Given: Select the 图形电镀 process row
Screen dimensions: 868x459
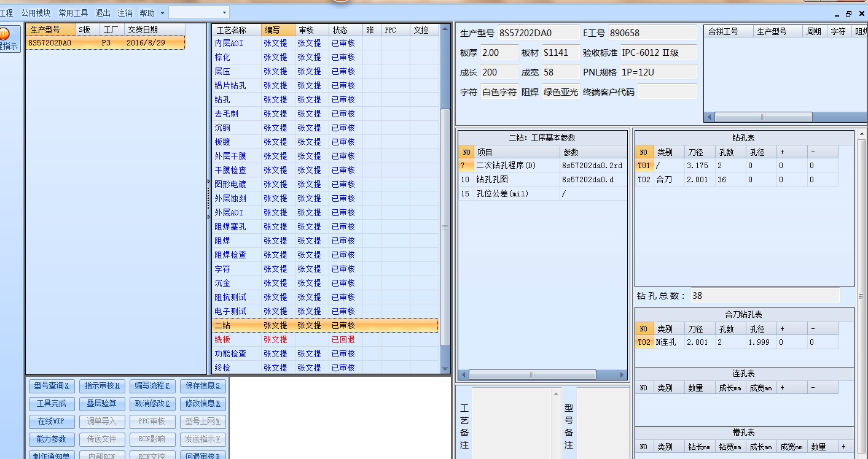Looking at the screenshot, I should (326, 184).
